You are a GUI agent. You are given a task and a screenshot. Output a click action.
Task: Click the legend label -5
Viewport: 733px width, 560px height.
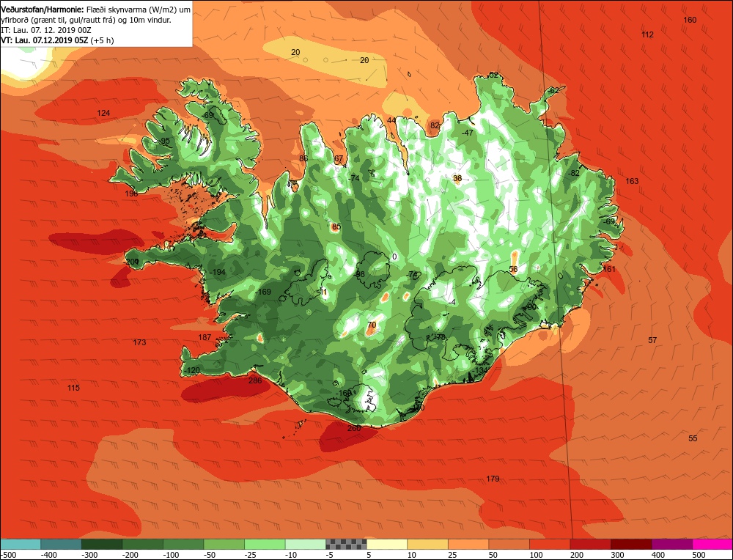coord(331,555)
